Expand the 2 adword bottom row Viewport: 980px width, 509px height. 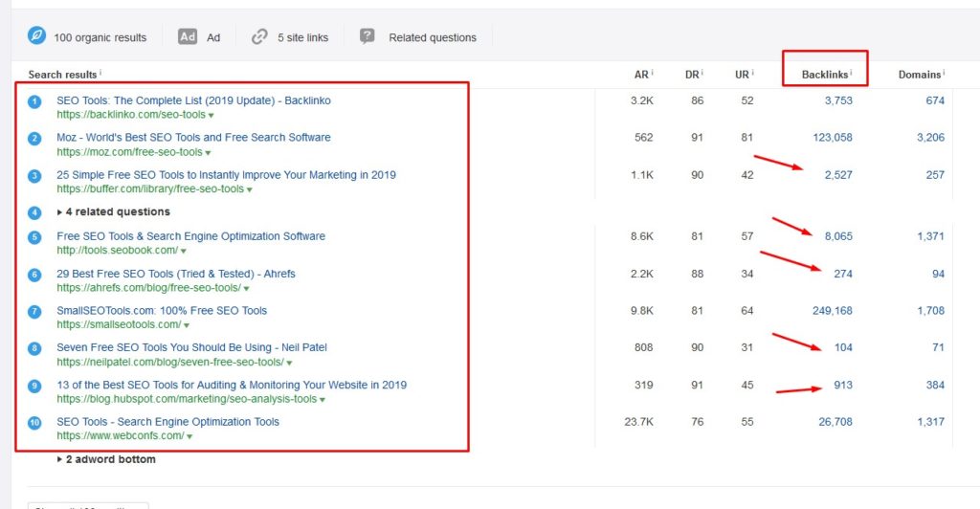pos(106,459)
